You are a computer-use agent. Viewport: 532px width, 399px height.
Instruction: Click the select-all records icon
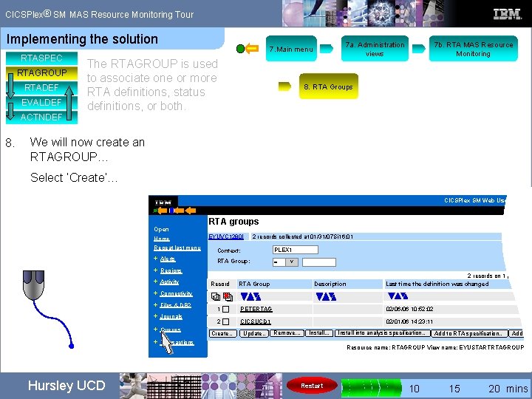pos(216,296)
